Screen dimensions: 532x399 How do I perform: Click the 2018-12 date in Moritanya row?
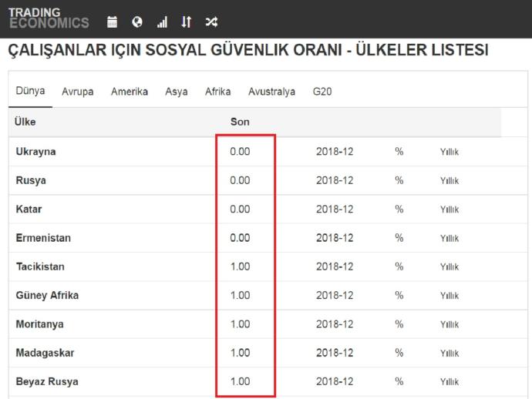(x=335, y=324)
